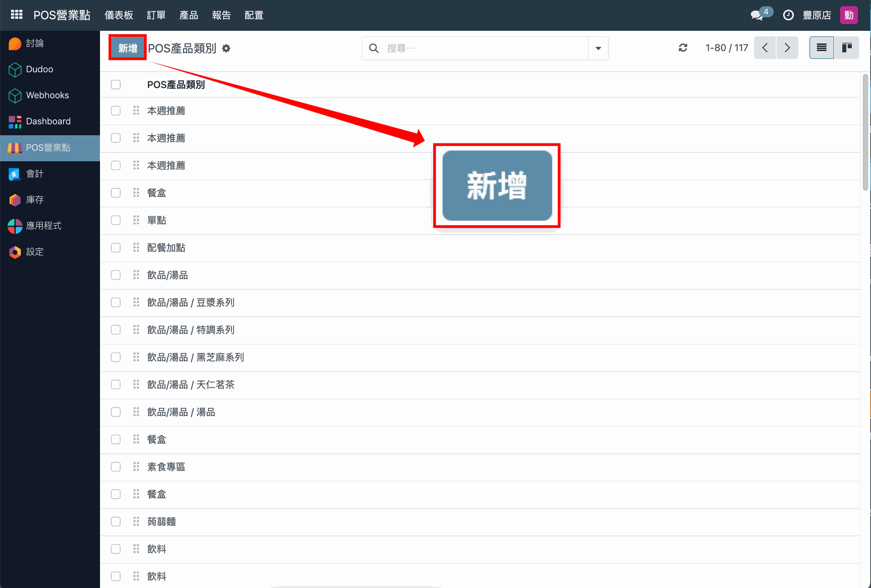Open the 單點 row
Screen dimensions: 871x588
[x=480, y=220]
